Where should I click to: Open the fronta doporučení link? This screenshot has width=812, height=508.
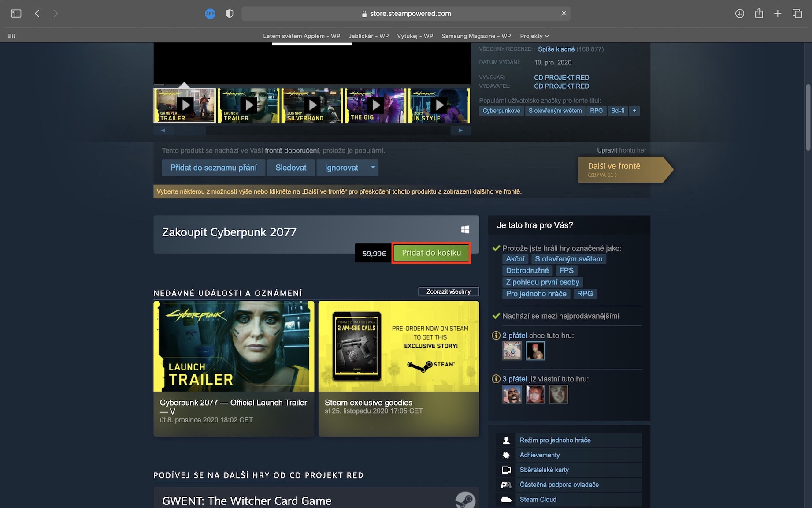[292, 150]
